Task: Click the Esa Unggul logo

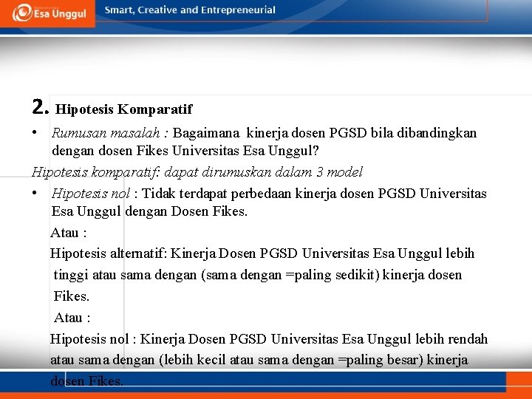Action: [50, 13]
